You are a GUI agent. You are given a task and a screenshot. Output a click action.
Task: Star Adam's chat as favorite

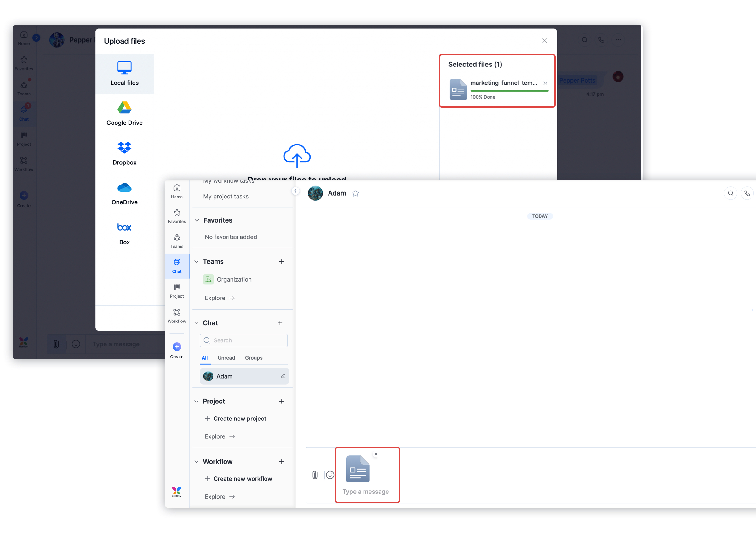coord(355,193)
